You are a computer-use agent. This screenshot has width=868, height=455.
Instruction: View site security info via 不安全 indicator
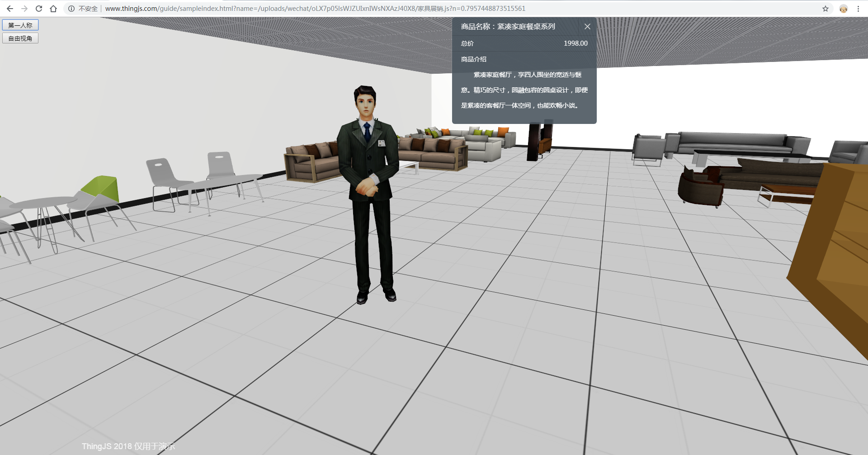pos(87,8)
